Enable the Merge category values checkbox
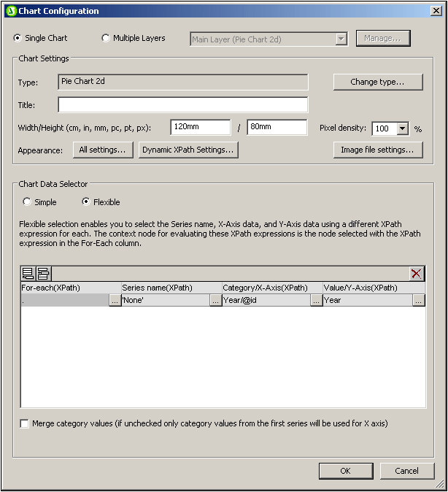This screenshot has width=448, height=492. [25, 423]
